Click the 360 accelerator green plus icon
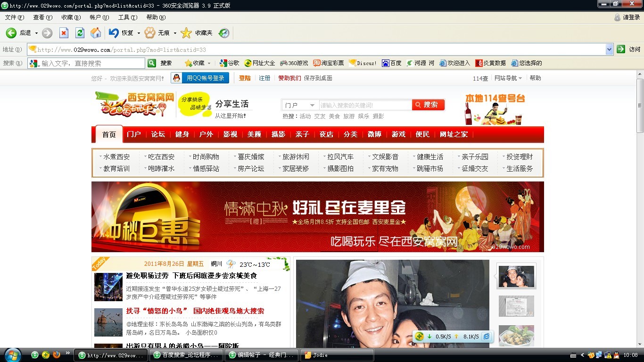Viewport: 644px width, 362px height. (x=419, y=337)
